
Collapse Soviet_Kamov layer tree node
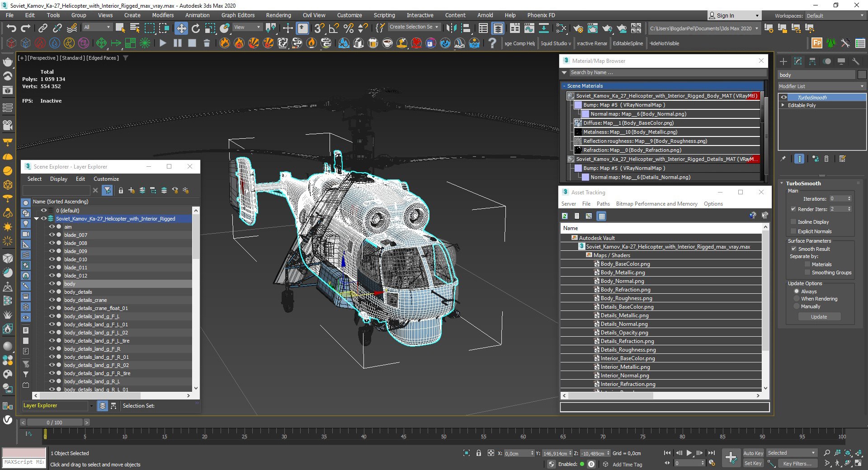point(37,219)
